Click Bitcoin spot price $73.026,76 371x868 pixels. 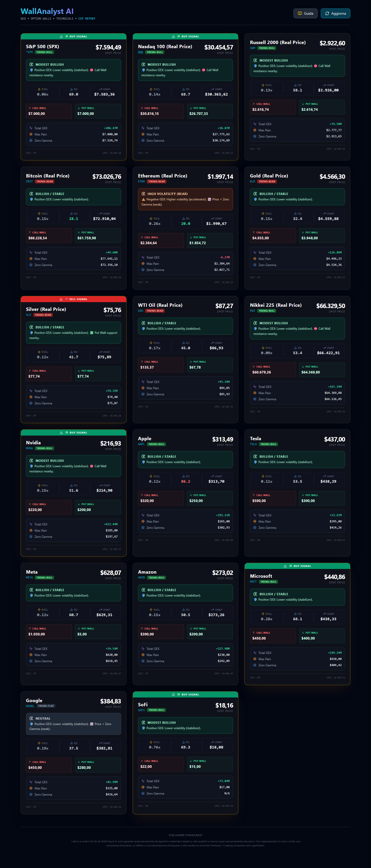pyautogui.click(x=107, y=177)
